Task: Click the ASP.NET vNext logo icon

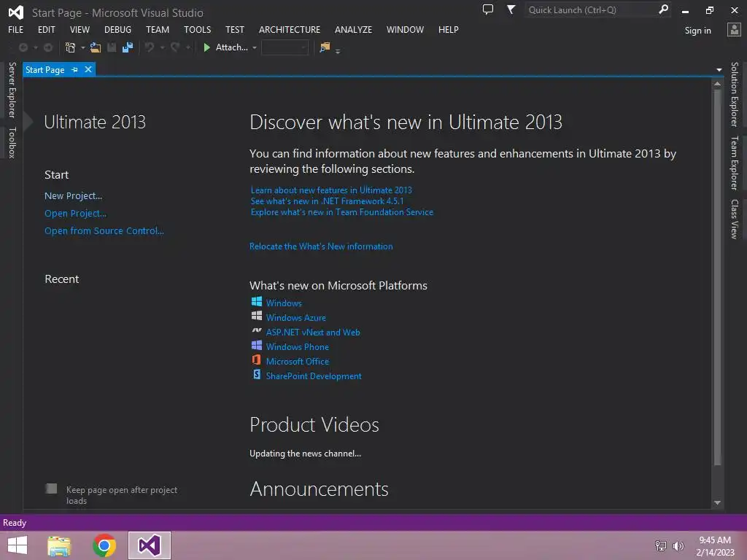Action: (257, 330)
